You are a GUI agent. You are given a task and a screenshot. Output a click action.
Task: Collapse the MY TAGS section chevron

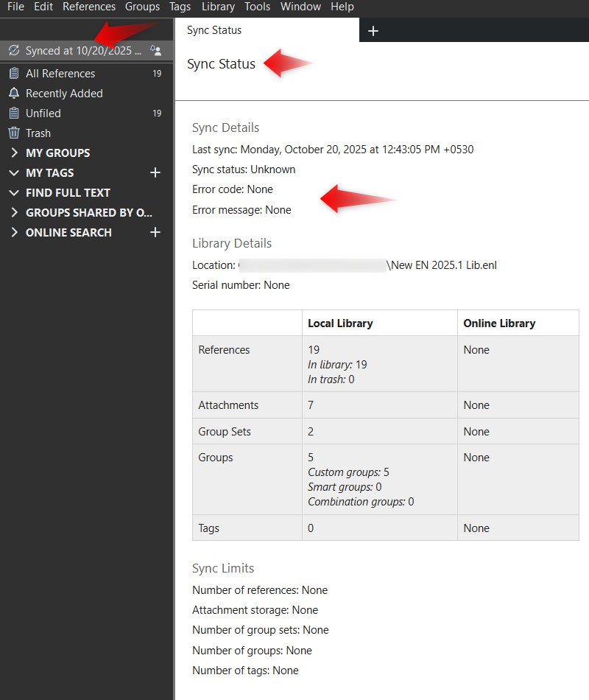pyautogui.click(x=14, y=173)
